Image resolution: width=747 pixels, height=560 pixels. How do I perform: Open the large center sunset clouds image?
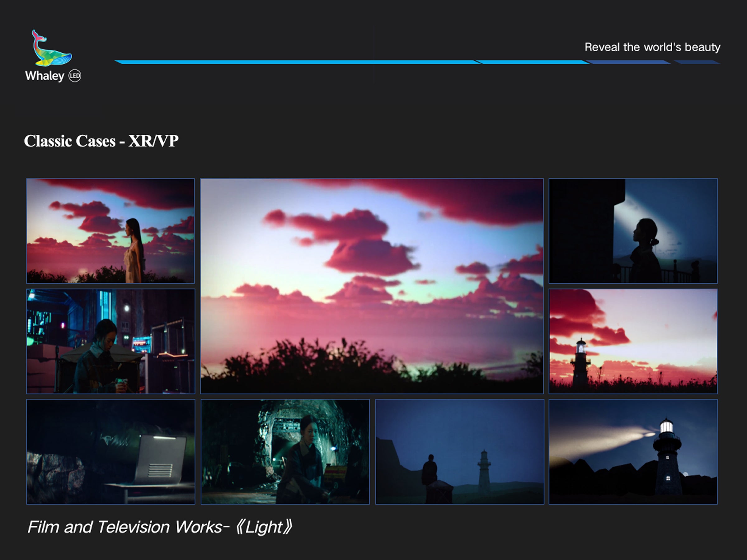coord(372,286)
